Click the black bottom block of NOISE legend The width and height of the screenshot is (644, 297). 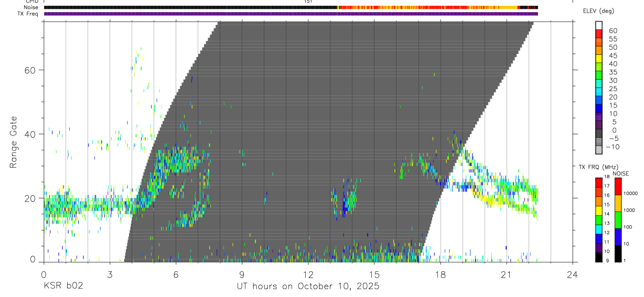click(618, 254)
